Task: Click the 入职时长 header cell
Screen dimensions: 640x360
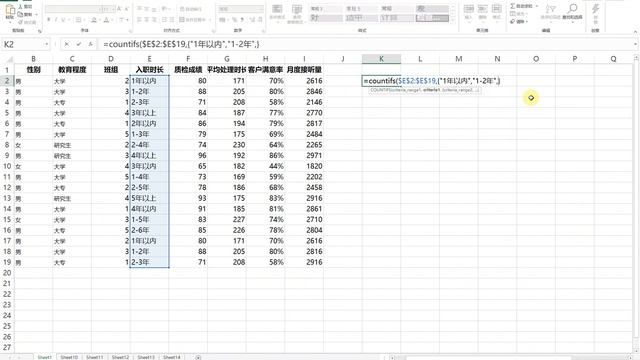Action: click(149, 70)
